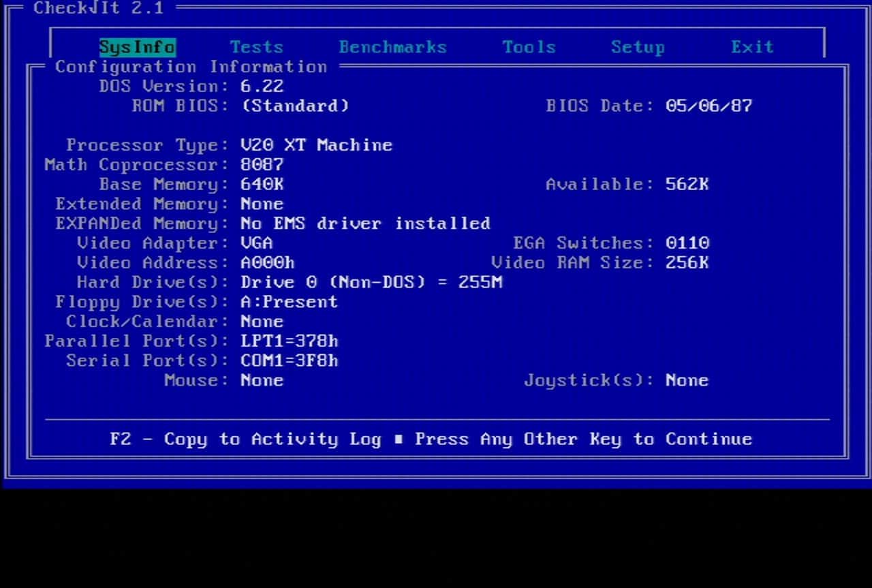872x588 pixels.
Task: Open the Benchmarks menu
Action: pyautogui.click(x=392, y=47)
